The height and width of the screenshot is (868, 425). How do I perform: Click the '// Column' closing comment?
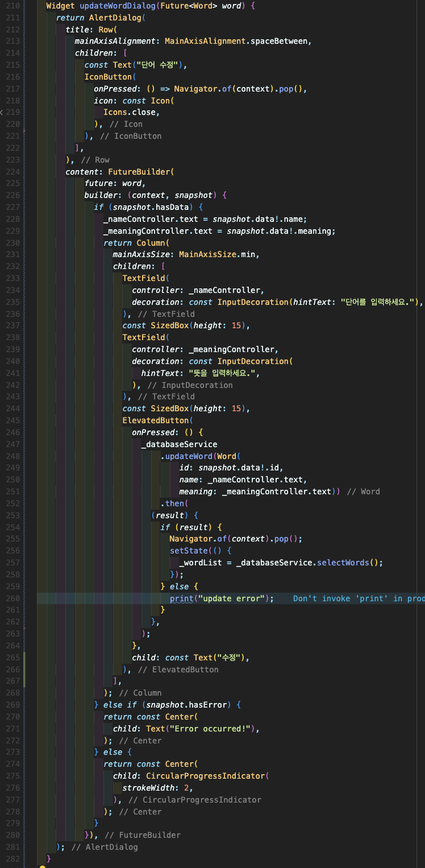[x=140, y=693]
